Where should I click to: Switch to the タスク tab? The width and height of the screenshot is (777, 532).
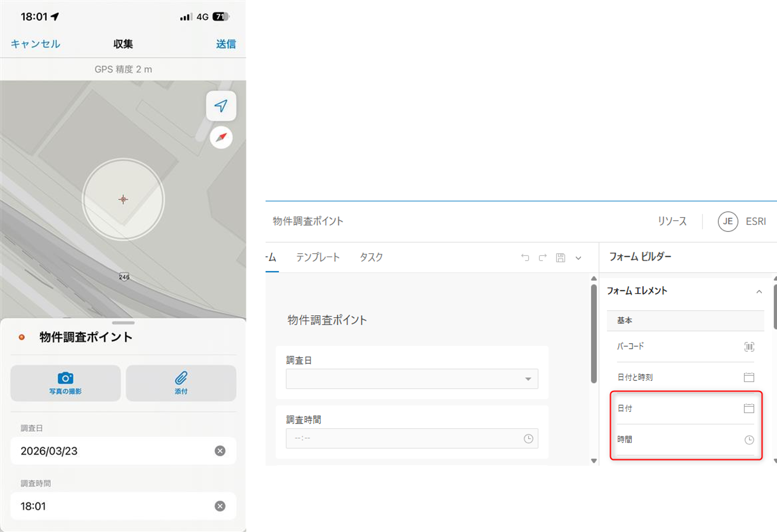[371, 257]
